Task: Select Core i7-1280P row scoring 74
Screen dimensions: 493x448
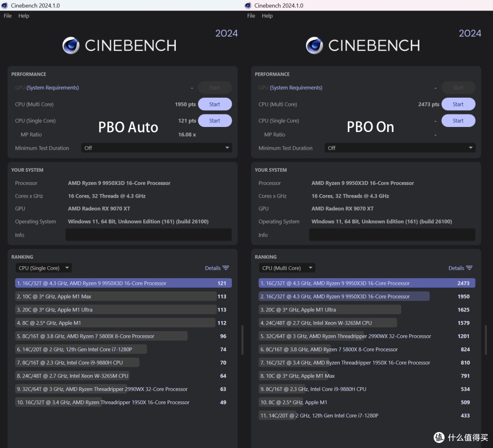Action: (x=123, y=349)
